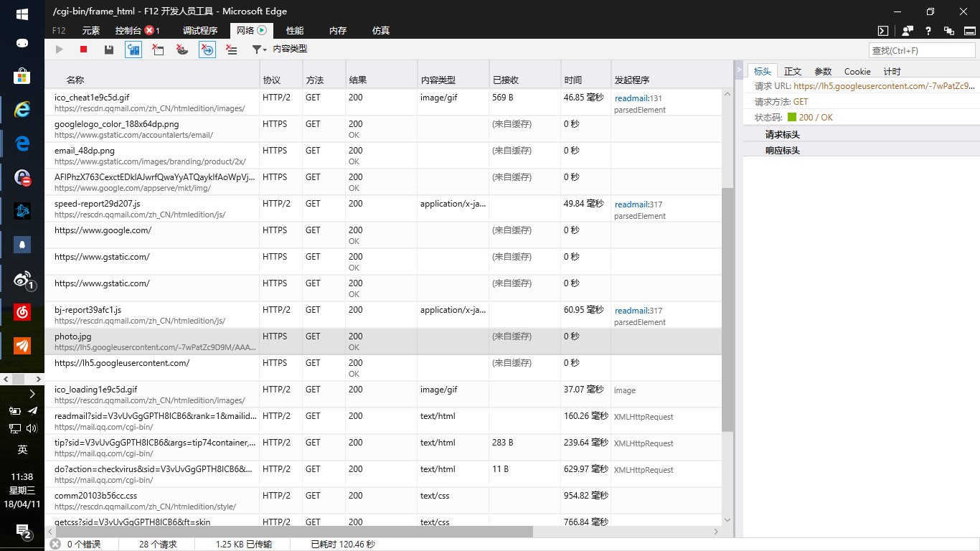Viewport: 980px width, 551px height.
Task: Click the save session as HAR icon
Action: point(108,49)
